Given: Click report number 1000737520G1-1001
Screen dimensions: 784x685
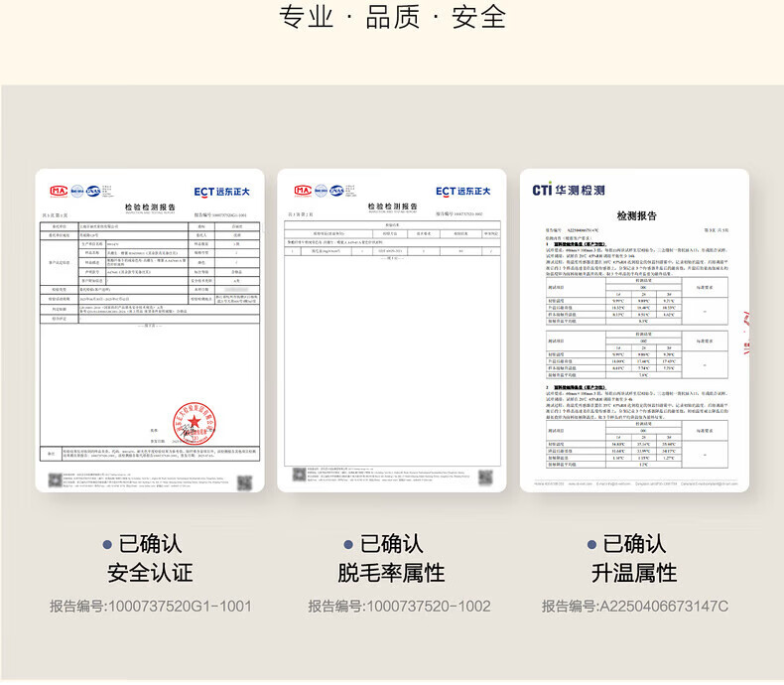Looking at the screenshot, I should [x=151, y=606].
